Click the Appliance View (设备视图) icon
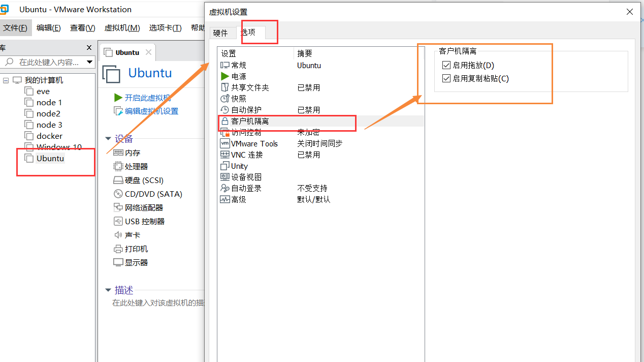 coord(225,177)
